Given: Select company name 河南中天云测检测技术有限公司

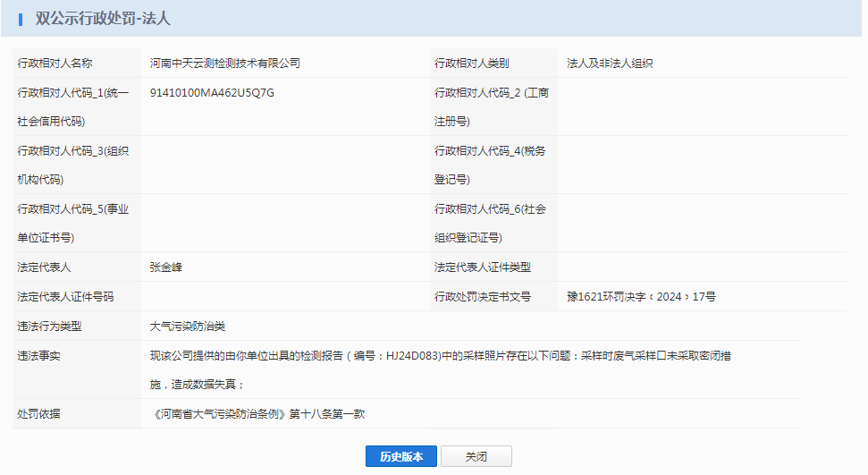Looking at the screenshot, I should (224, 64).
